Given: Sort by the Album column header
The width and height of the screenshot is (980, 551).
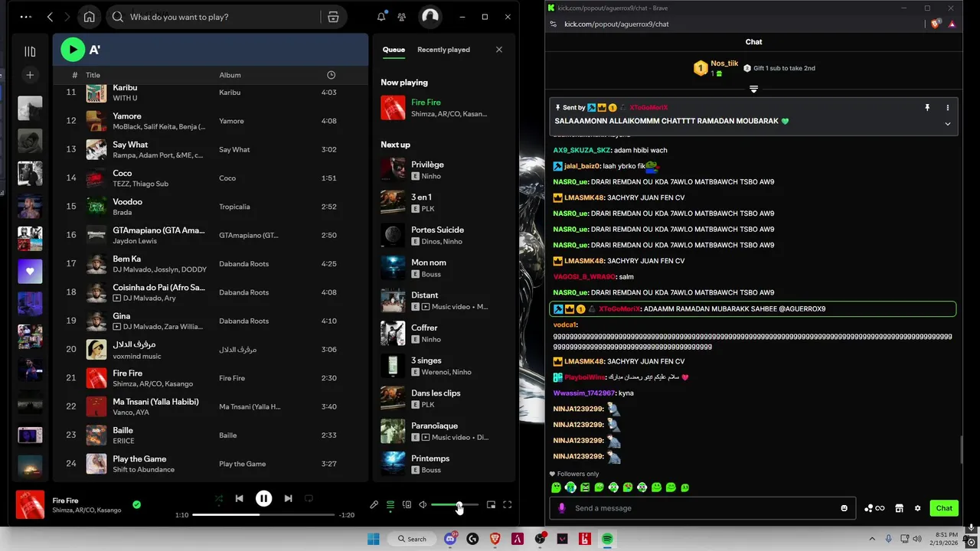Looking at the screenshot, I should [230, 75].
